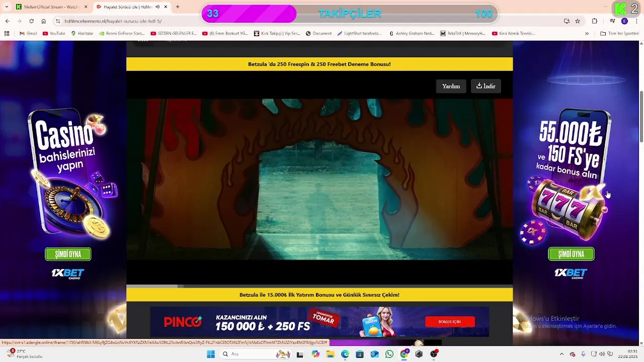This screenshot has height=362, width=644.
Task: Click the page vertical scrollbar
Action: [641, 117]
